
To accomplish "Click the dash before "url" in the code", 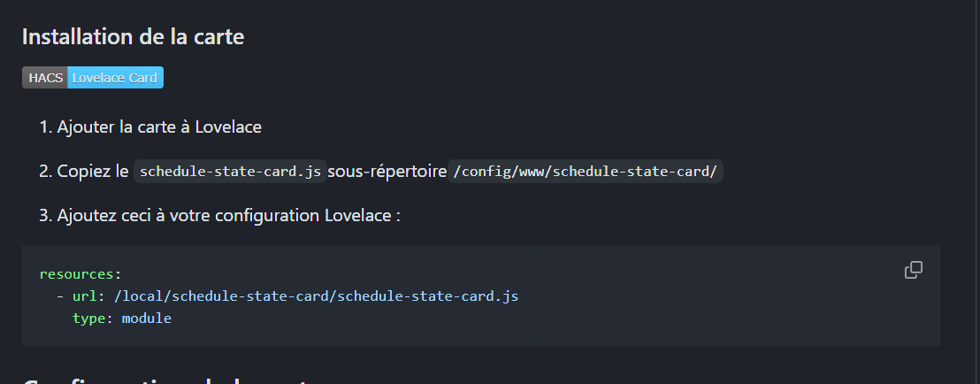I will (x=60, y=296).
